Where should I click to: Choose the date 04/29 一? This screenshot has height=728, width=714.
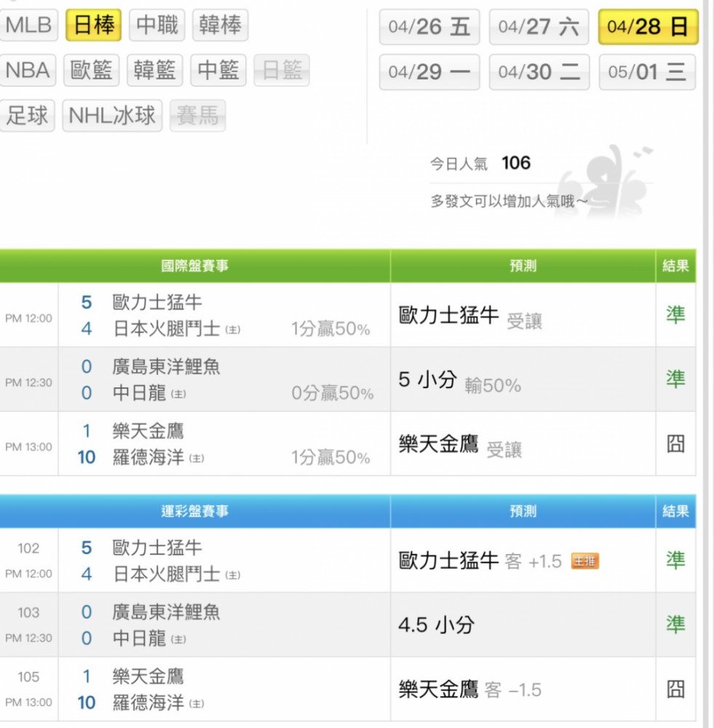coord(429,72)
